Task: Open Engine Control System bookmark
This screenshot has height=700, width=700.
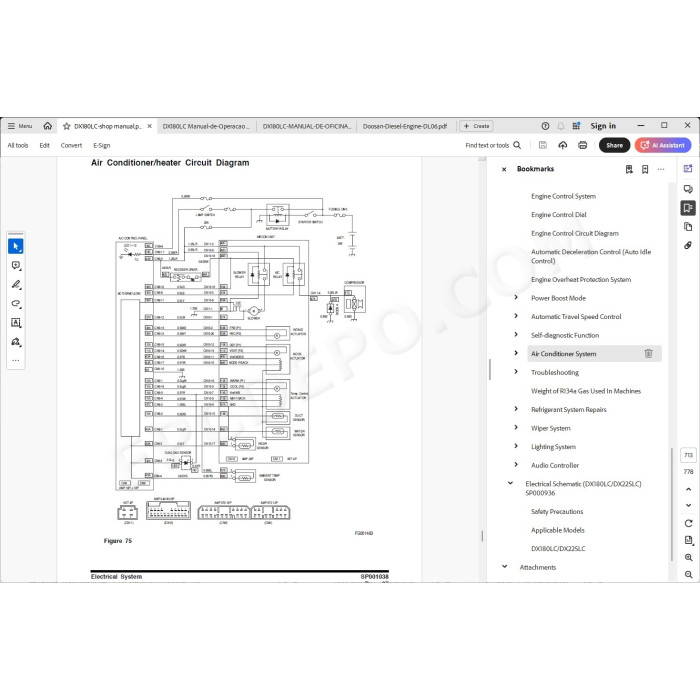Action: click(x=563, y=196)
